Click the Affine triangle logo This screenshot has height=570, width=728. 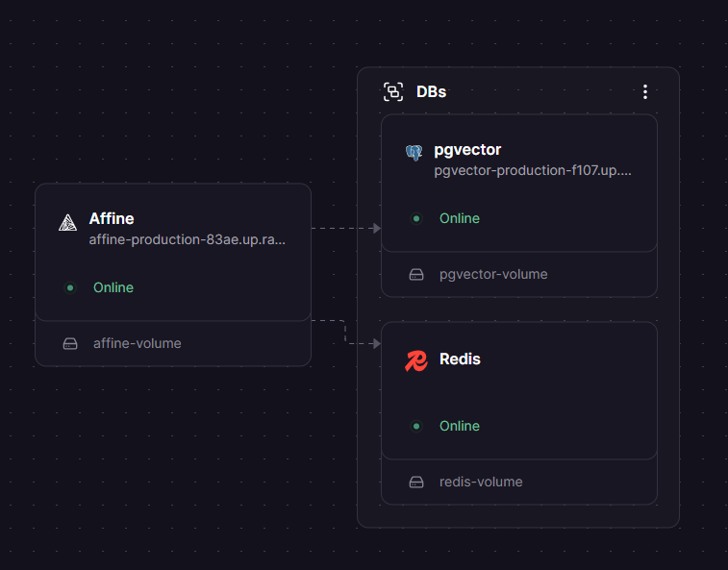click(x=67, y=222)
